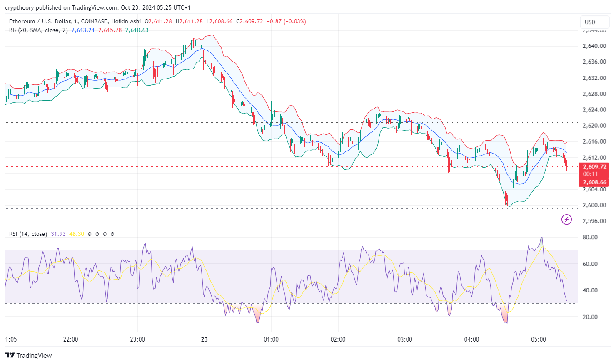
Task: Click the 2,600.00 price axis label
Action: [594, 205]
